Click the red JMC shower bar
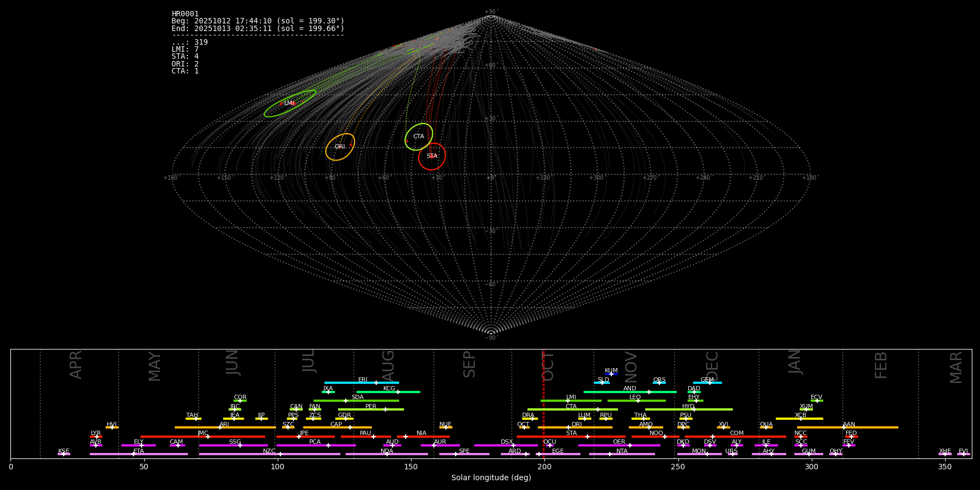 (203, 436)
